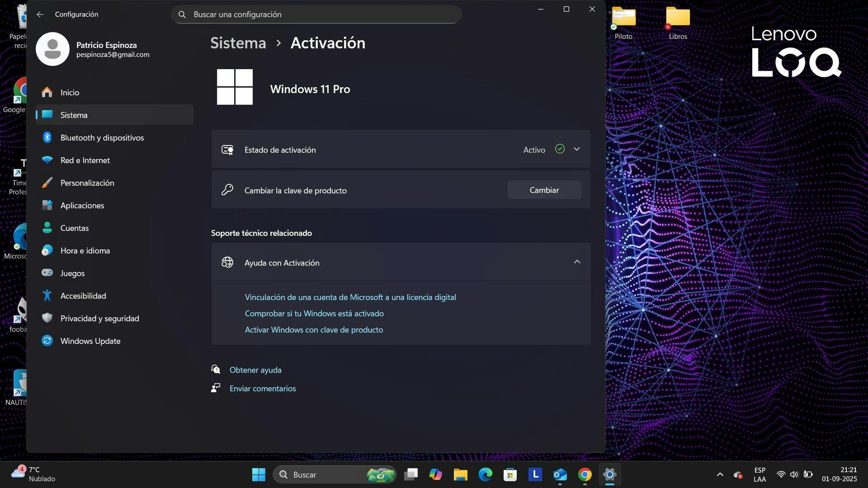Open Aplicaciones settings

click(114, 205)
